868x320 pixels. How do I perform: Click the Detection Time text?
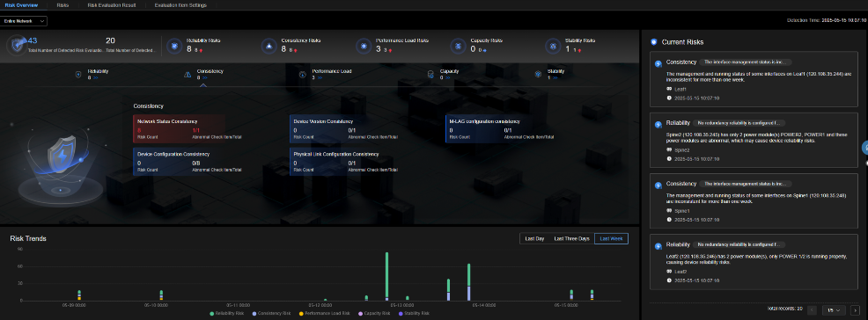click(x=827, y=20)
